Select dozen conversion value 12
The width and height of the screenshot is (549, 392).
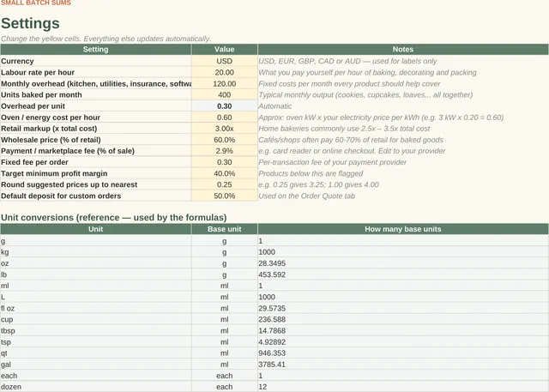pos(403,386)
